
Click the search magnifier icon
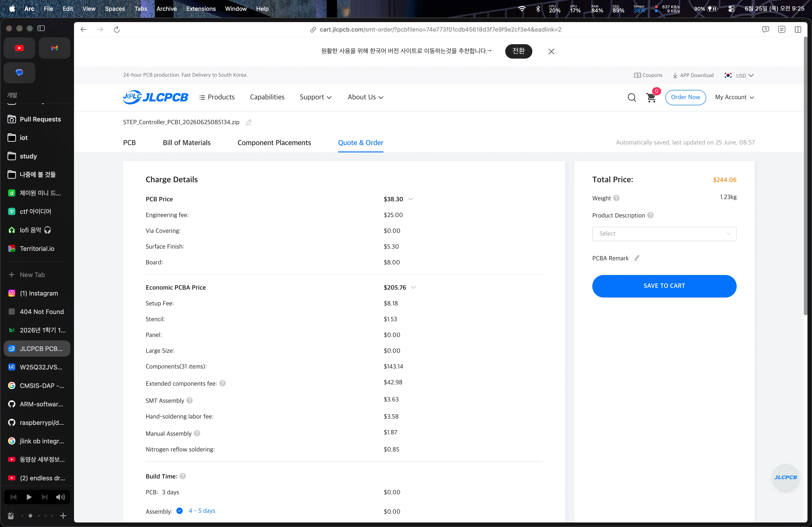click(632, 98)
